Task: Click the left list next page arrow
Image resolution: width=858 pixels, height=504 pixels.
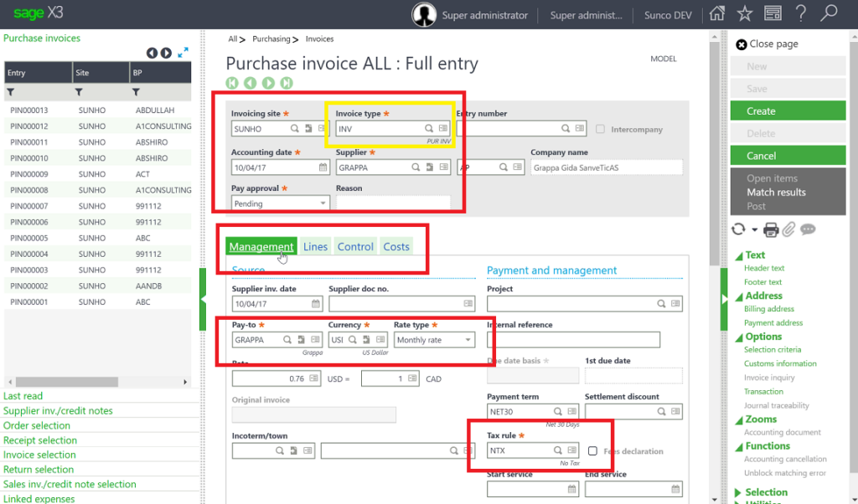Action: (x=166, y=53)
